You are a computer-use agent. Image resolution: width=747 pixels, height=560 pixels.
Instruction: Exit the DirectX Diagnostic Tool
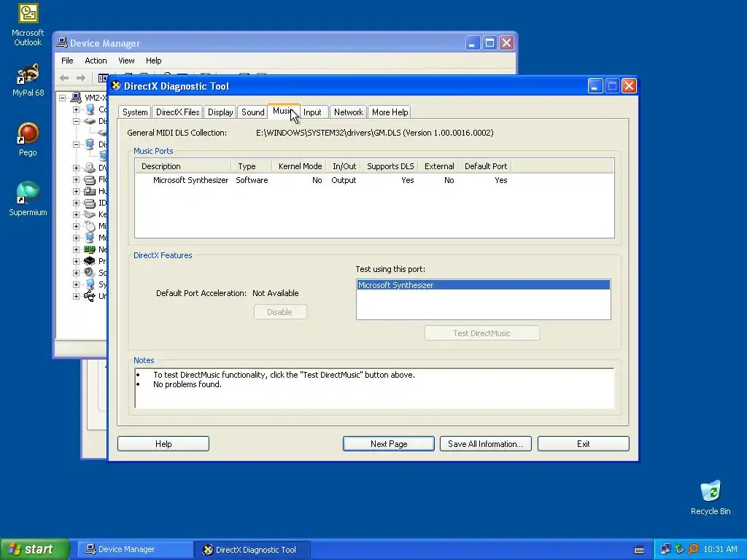(583, 444)
